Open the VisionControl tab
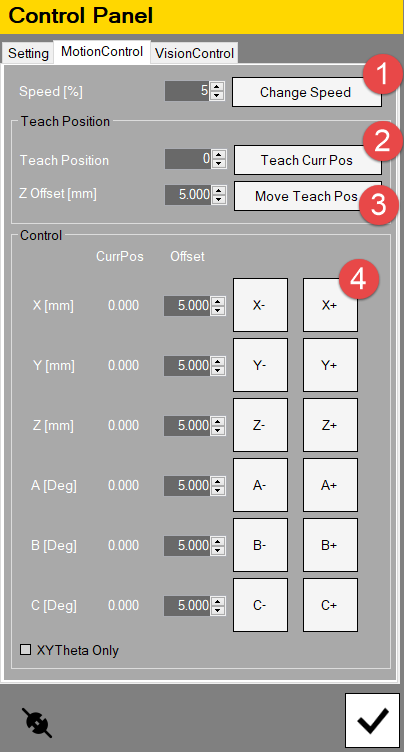Viewport: 404px width, 752px height. 194,53
